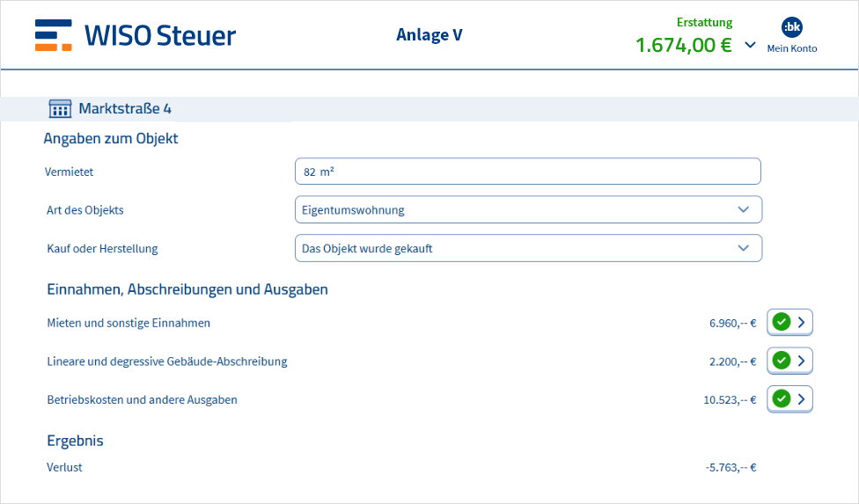Click into the Vermietet area input field
Viewport: 859px width, 504px height.
tap(528, 172)
